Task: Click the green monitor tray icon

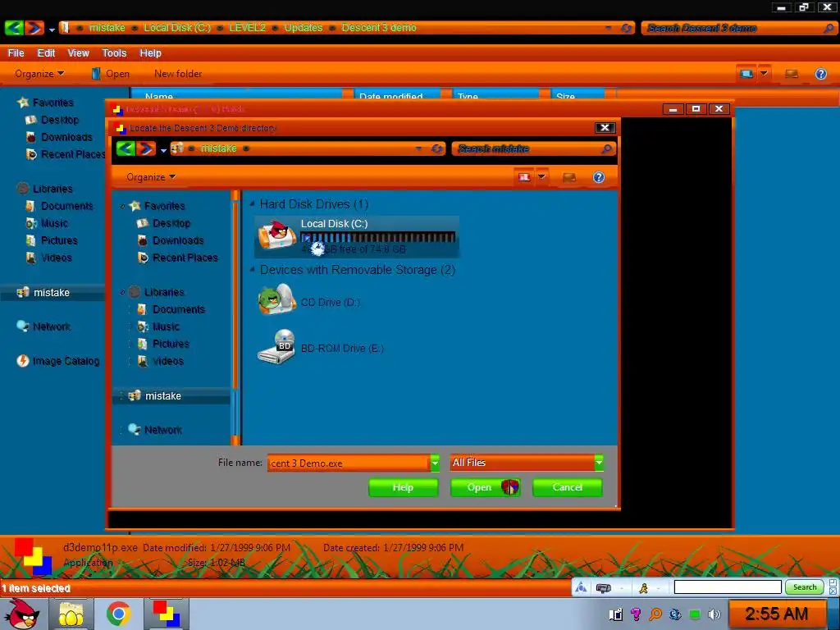Action: (695, 614)
